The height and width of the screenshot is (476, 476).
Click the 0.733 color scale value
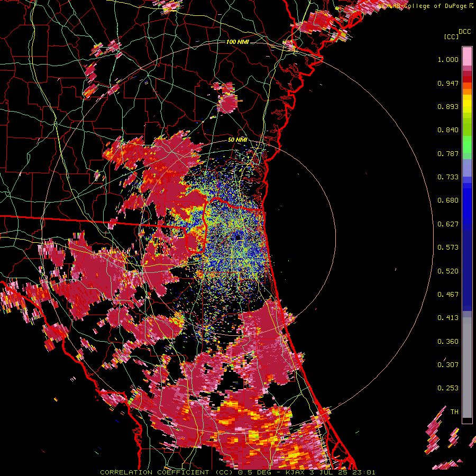pos(448,177)
